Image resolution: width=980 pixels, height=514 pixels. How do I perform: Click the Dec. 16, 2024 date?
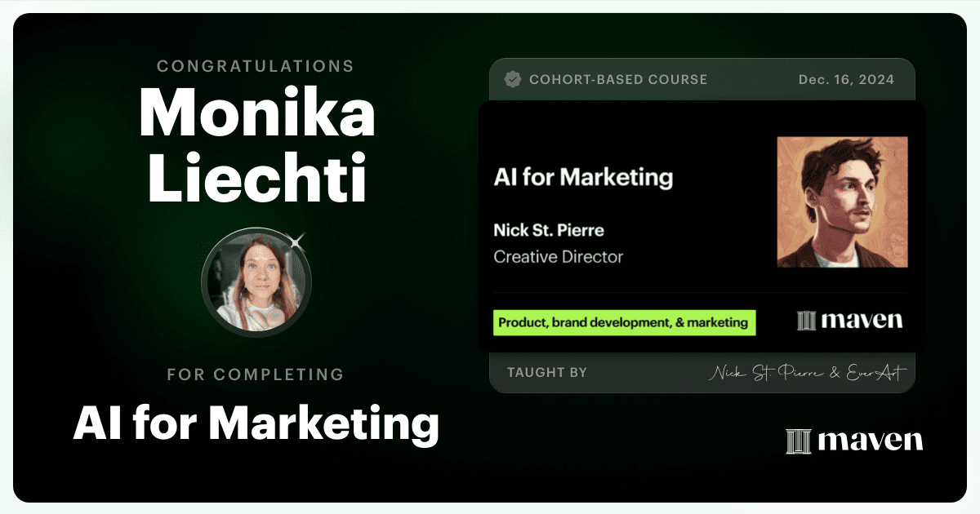845,80
